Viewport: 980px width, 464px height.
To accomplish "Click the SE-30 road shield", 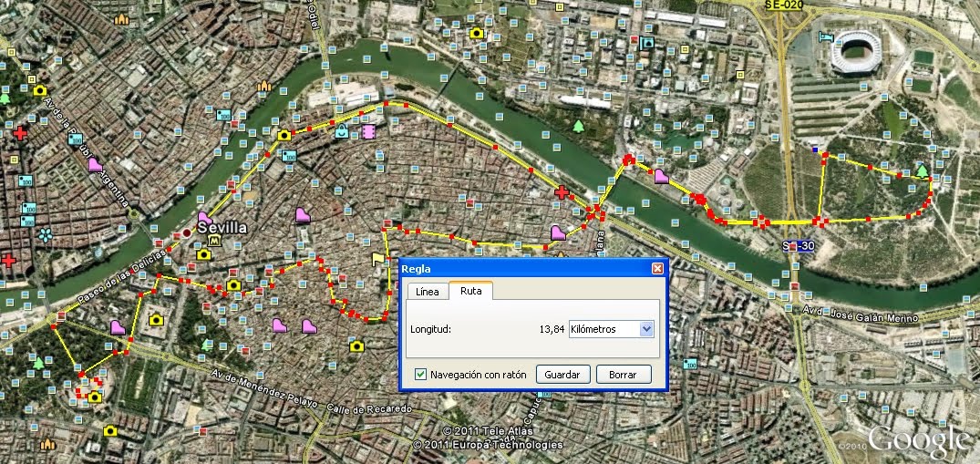I will (x=799, y=246).
